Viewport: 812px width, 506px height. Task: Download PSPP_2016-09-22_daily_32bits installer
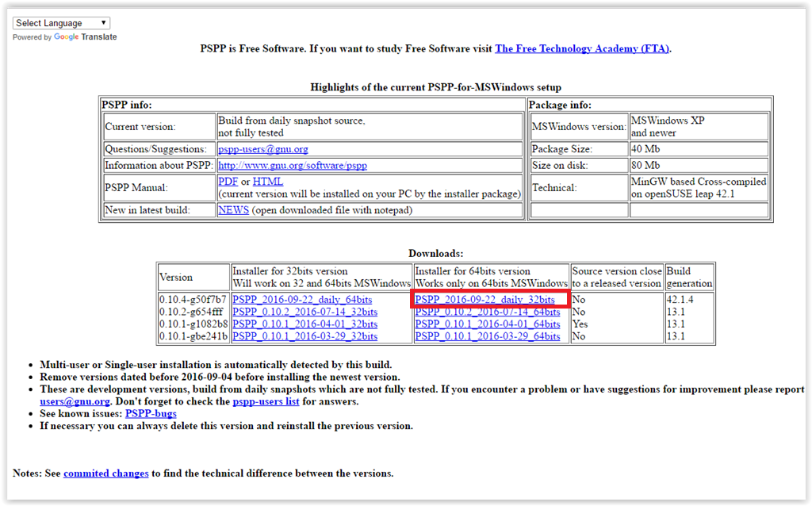tap(485, 300)
